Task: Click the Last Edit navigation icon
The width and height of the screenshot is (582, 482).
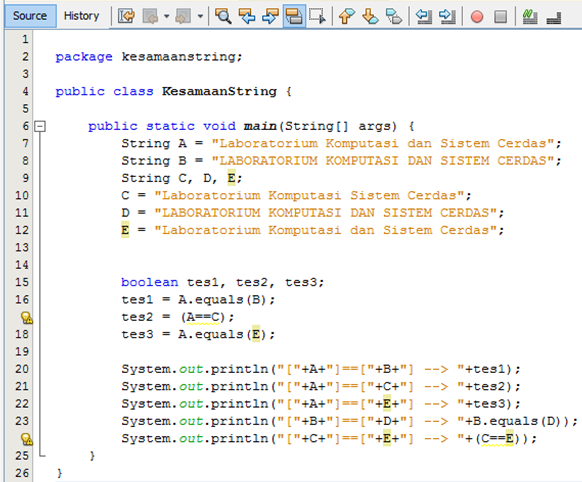Action: (x=126, y=16)
